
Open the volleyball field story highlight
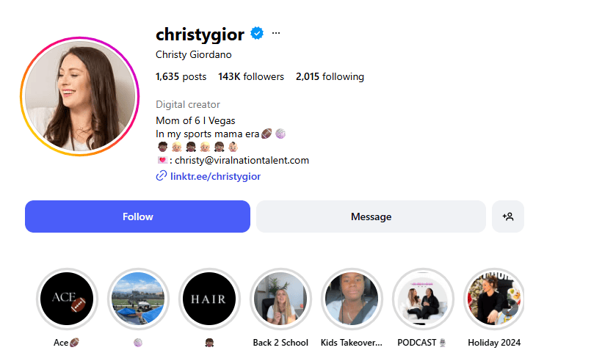138,299
